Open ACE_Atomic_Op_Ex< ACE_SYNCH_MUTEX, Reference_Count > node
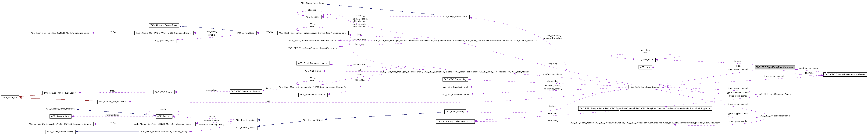The height and width of the screenshot is (136, 868). (60, 124)
